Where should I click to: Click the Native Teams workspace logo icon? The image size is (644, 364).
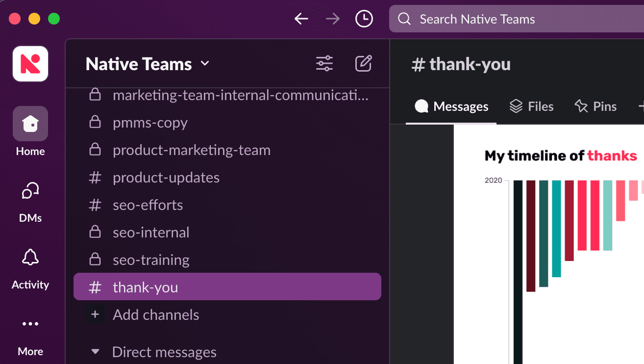tap(30, 64)
